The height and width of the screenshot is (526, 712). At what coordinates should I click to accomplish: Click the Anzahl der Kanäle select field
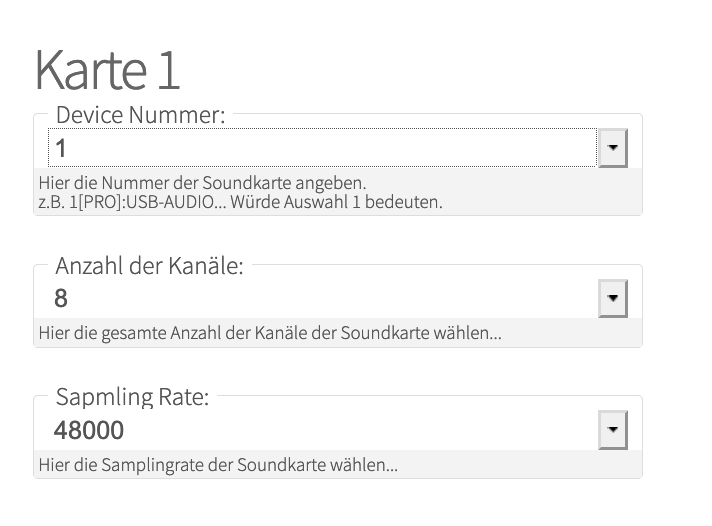point(322,298)
